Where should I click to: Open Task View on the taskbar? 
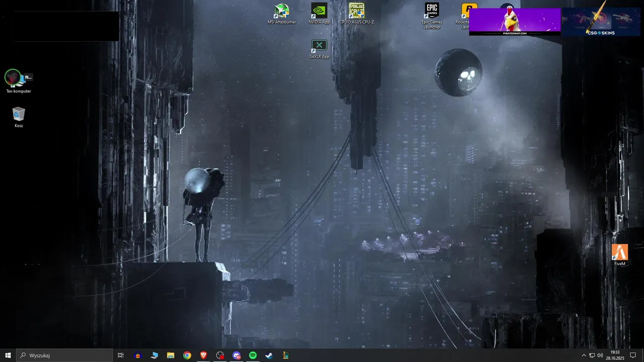121,355
